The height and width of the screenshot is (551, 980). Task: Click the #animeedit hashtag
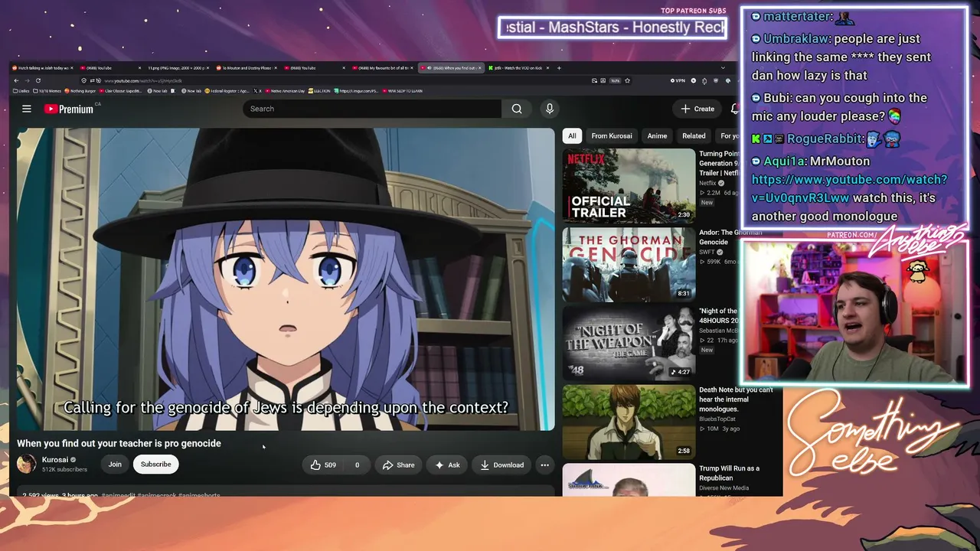(118, 495)
